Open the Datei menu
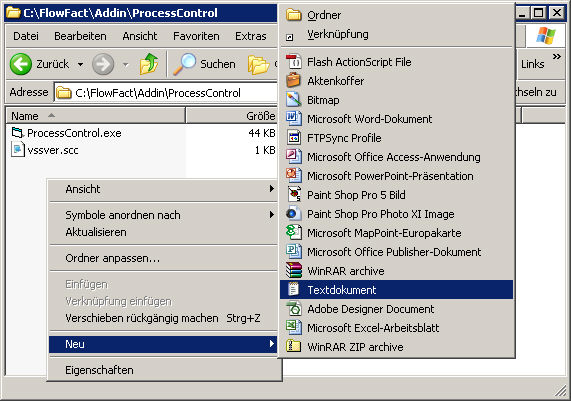The height and width of the screenshot is (401, 571). point(26,36)
